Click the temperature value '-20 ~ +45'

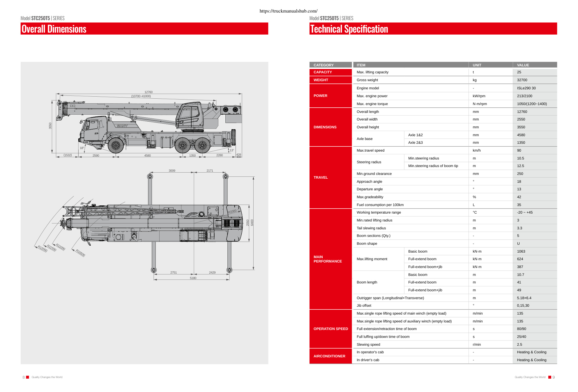[x=525, y=212]
